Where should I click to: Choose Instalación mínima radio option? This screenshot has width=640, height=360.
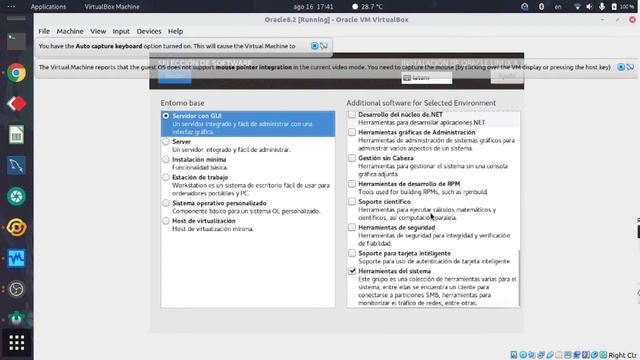[x=166, y=160]
